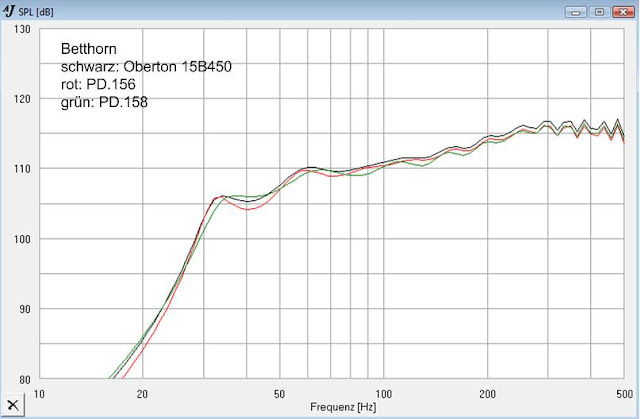Minimize the SPL [dB] window
640x419 pixels.
576,12
